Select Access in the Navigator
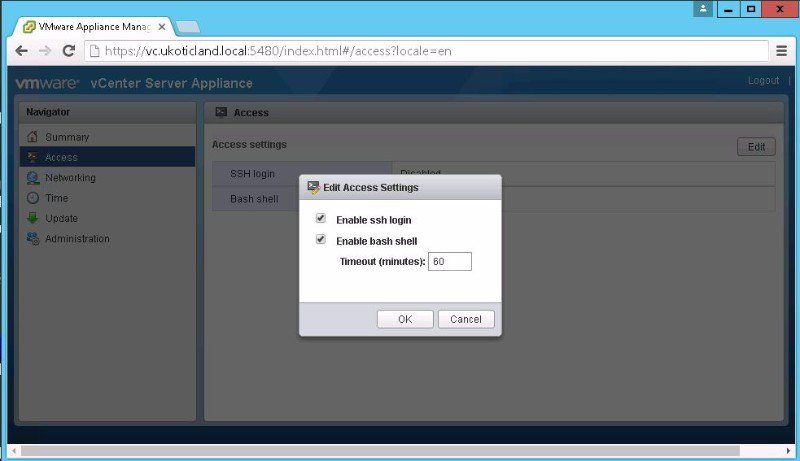The width and height of the screenshot is (800, 461). coord(107,157)
